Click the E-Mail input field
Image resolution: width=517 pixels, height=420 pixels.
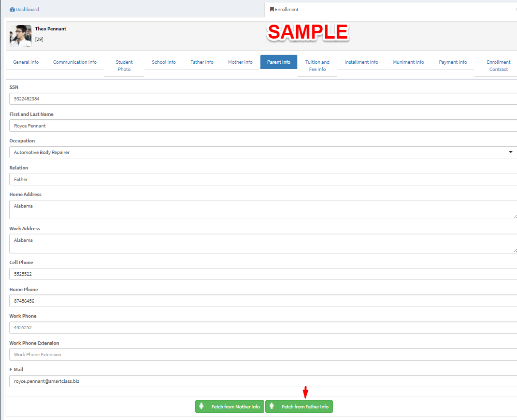click(x=261, y=381)
